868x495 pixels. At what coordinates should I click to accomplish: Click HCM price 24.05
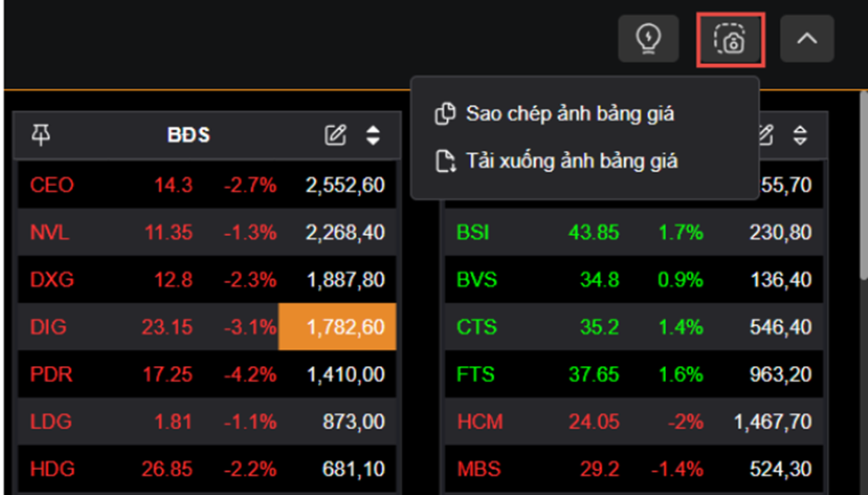(594, 422)
